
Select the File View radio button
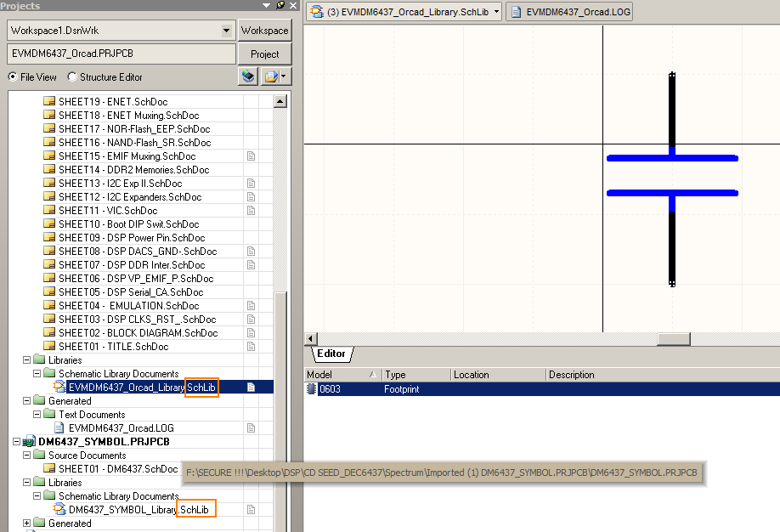(x=13, y=76)
